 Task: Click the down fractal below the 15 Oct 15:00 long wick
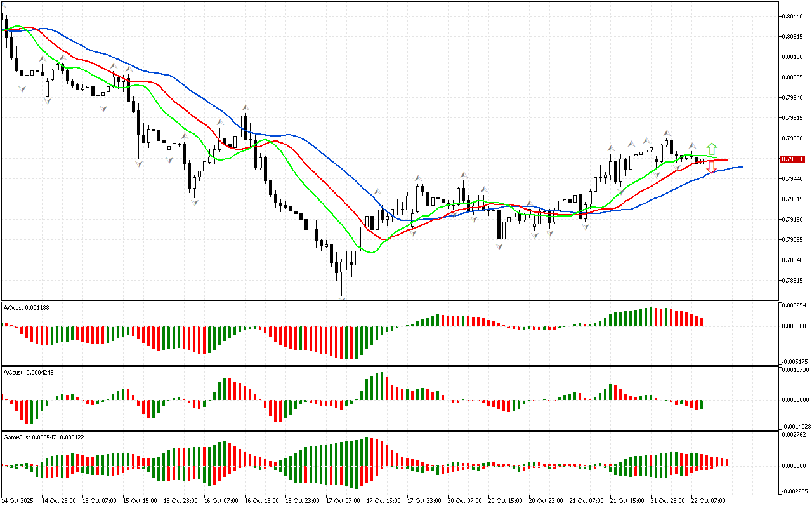pos(139,164)
